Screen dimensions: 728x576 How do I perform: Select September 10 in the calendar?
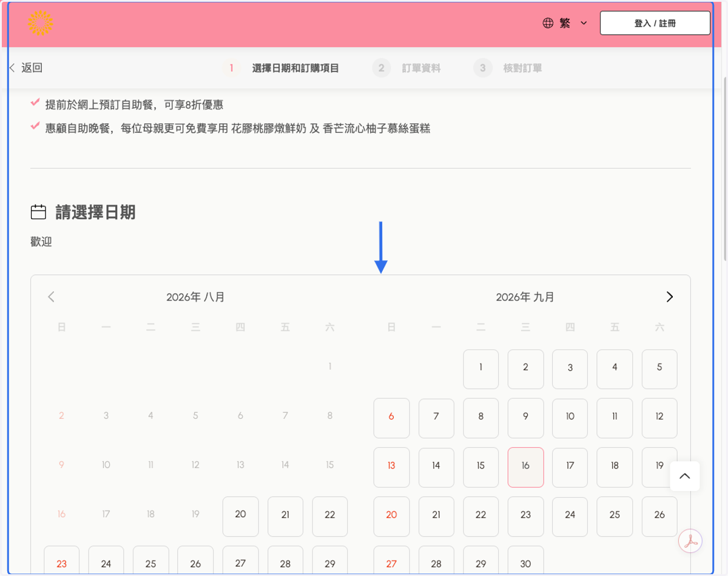click(x=570, y=418)
